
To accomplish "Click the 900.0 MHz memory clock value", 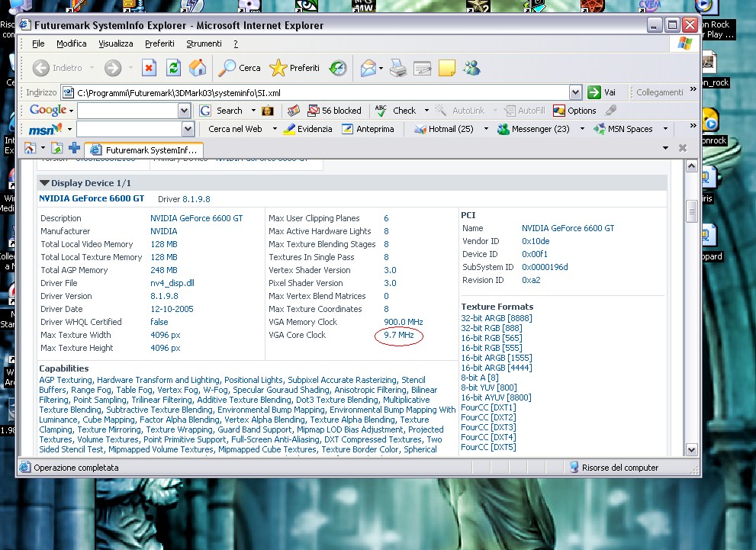I will (x=403, y=322).
